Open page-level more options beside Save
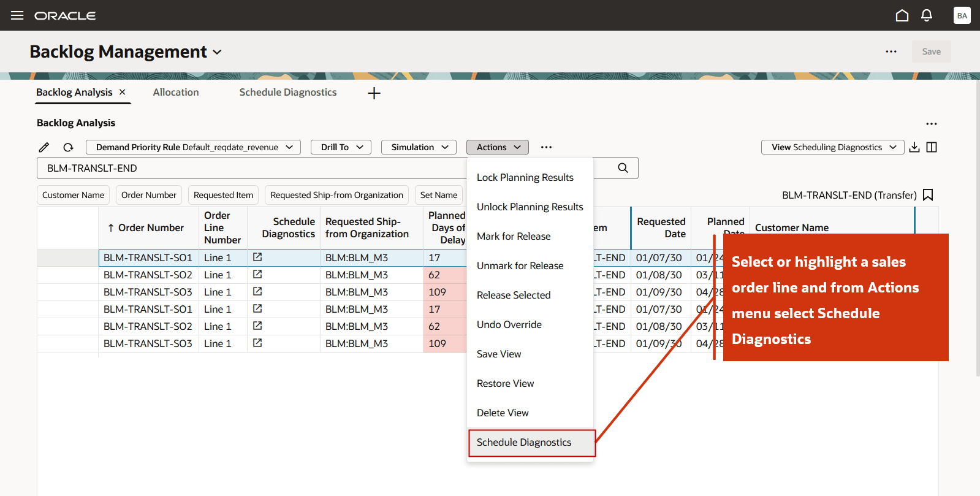 point(891,52)
